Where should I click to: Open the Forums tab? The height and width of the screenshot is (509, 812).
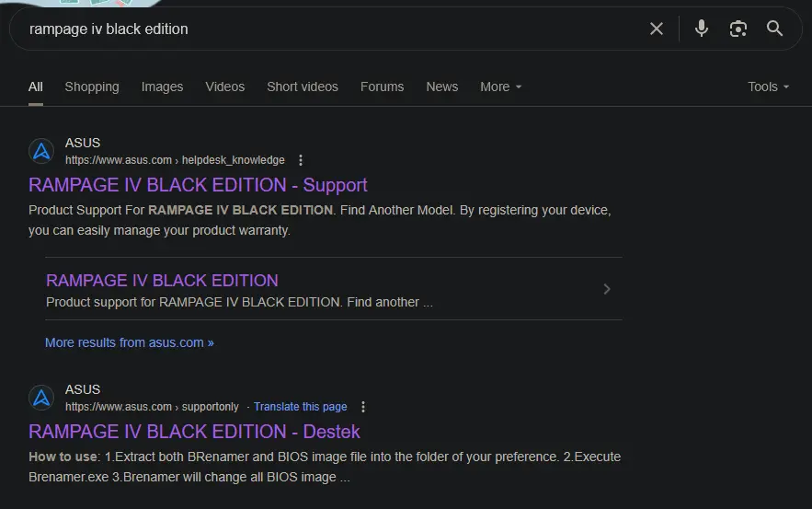(383, 87)
